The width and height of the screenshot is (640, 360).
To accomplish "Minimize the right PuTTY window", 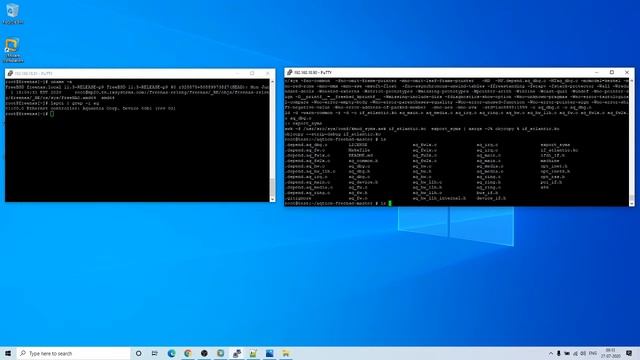I will [x=596, y=73].
